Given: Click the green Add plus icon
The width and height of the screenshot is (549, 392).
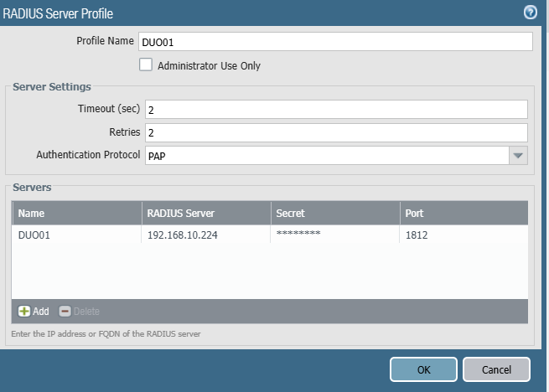Looking at the screenshot, I should click(24, 311).
